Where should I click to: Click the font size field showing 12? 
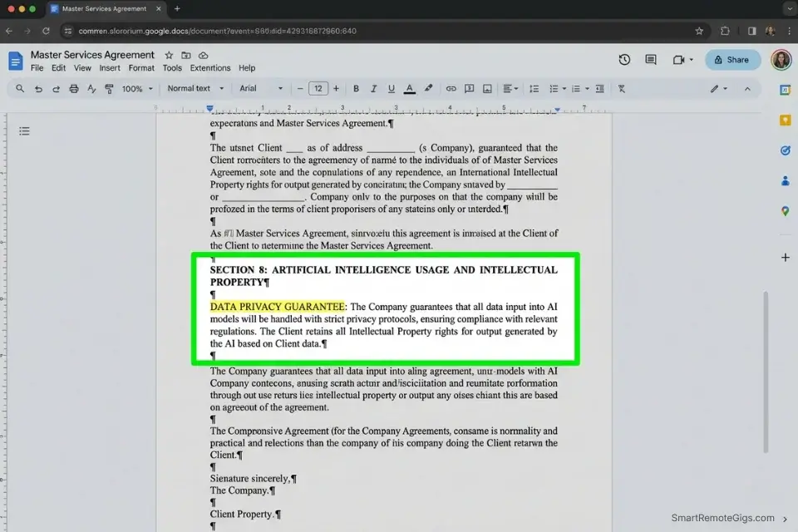pos(318,89)
